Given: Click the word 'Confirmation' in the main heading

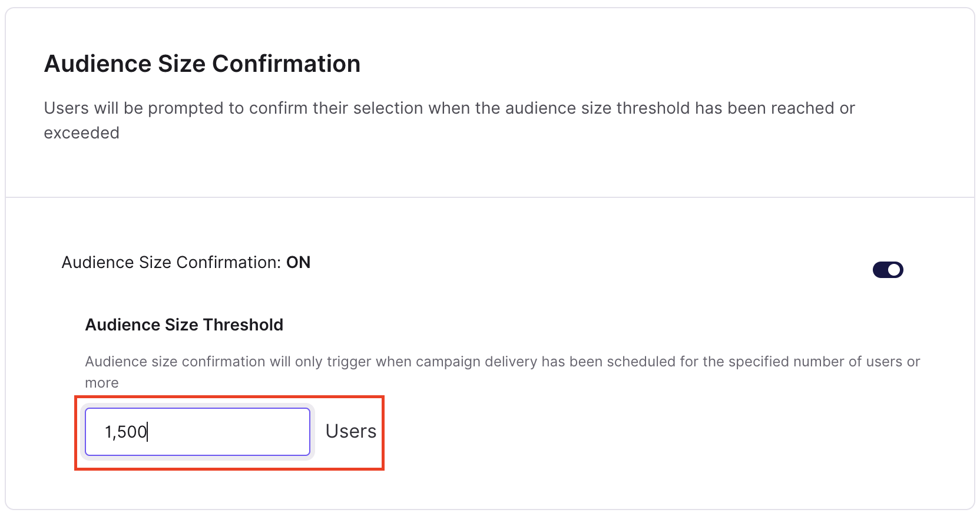Looking at the screenshot, I should [286, 64].
